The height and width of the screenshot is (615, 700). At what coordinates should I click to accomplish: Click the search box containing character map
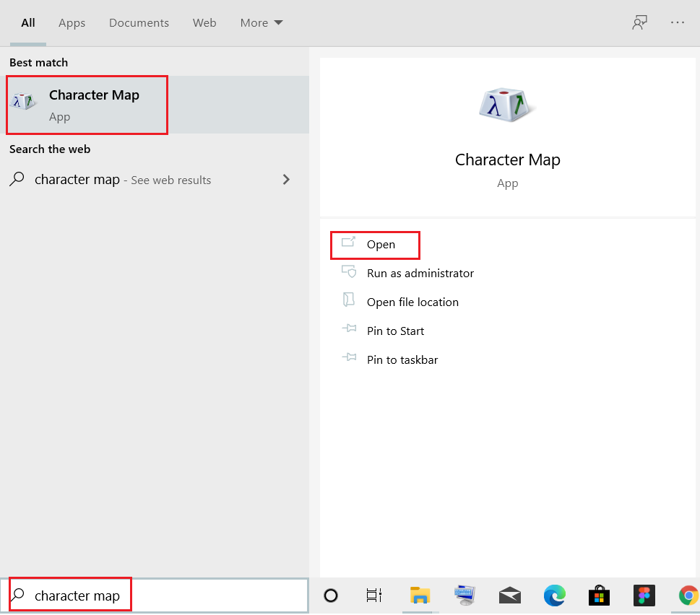[159, 596]
